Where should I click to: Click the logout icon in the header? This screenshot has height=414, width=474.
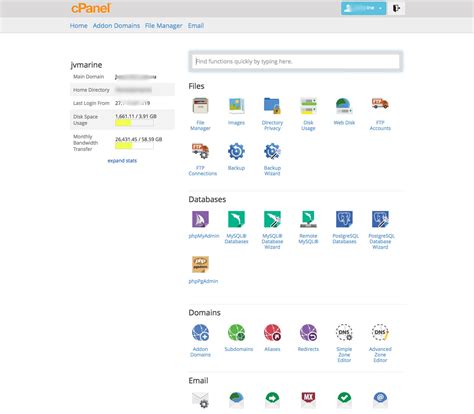click(x=397, y=8)
